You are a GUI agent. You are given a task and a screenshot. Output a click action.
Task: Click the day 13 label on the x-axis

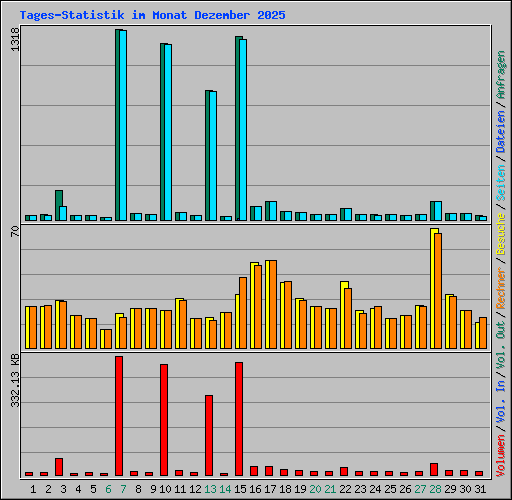pyautogui.click(x=210, y=489)
